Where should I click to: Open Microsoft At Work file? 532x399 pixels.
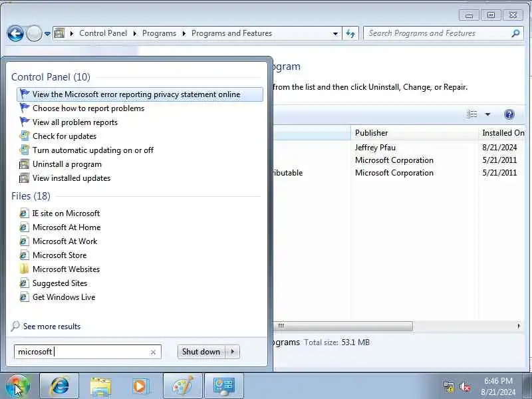65,241
